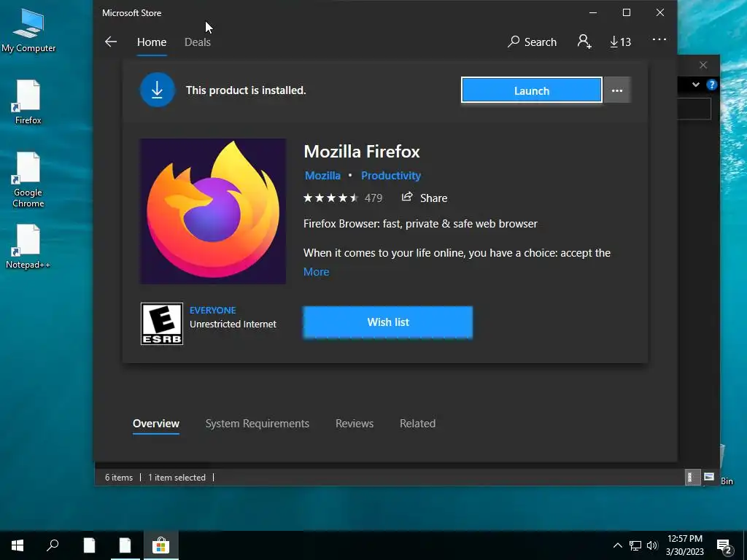Click the second file taskbar icon
The width and height of the screenshot is (747, 560).
click(125, 545)
